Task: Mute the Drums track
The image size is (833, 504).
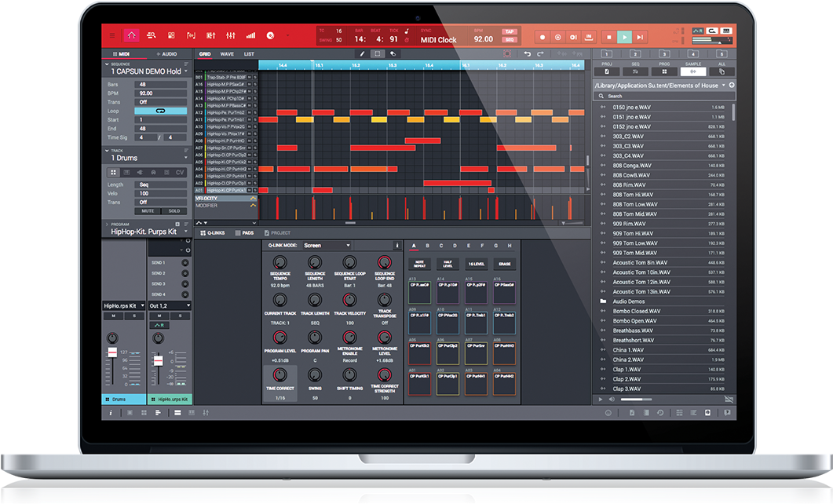Action: click(148, 211)
